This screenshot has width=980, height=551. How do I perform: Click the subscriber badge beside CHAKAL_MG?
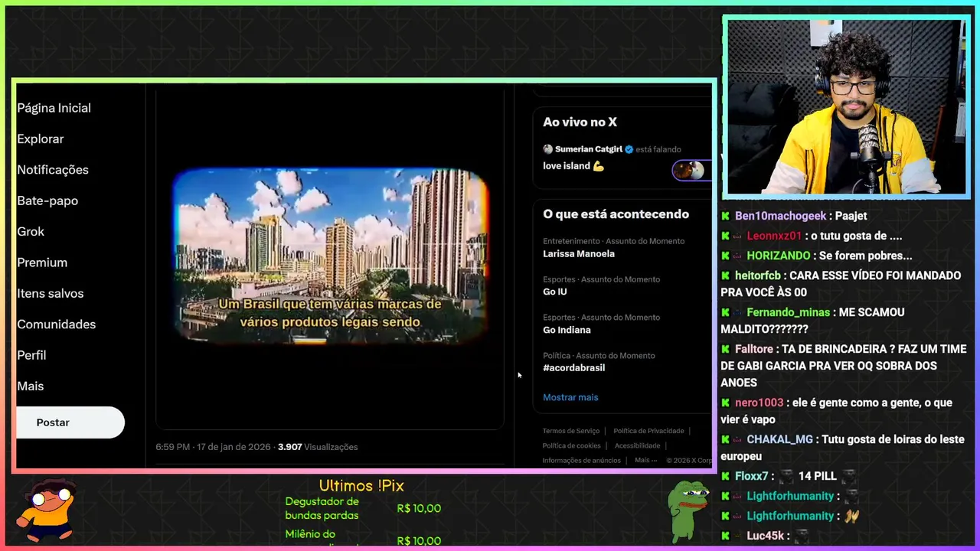739,440
